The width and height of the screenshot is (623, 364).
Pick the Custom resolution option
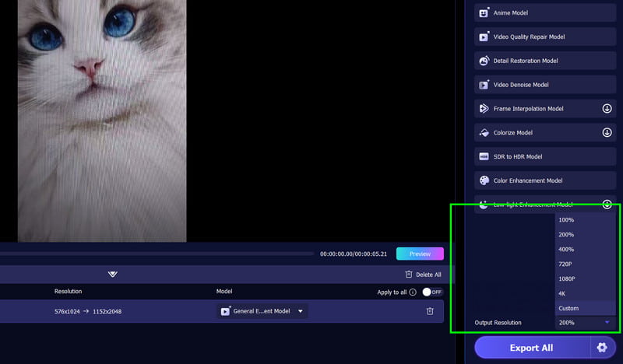568,308
